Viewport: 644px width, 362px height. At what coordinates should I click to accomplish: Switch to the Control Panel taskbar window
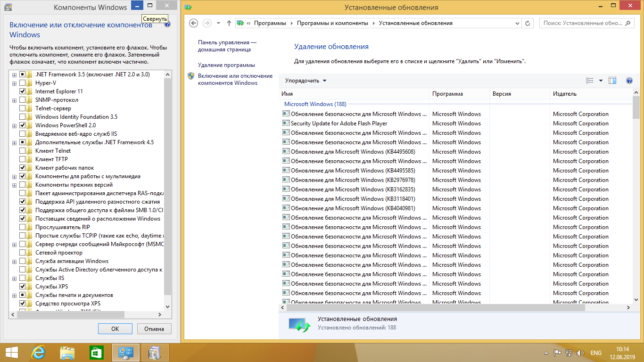[x=126, y=352]
